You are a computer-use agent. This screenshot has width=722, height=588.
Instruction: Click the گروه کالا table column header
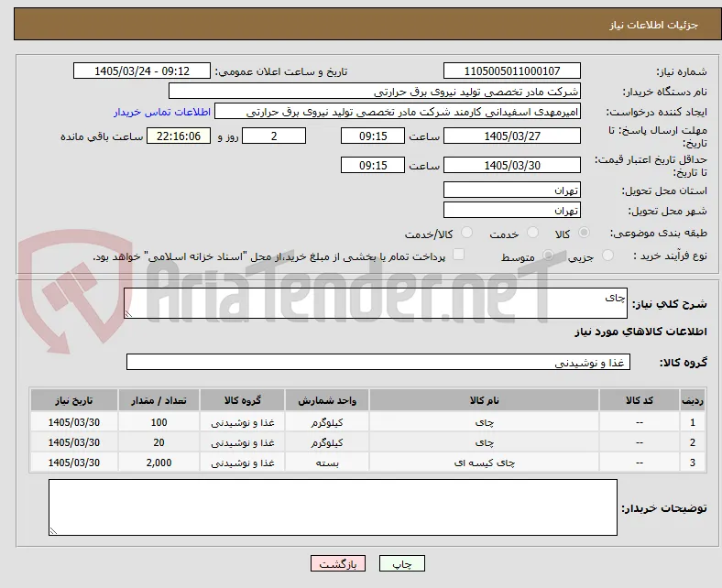coord(243,400)
